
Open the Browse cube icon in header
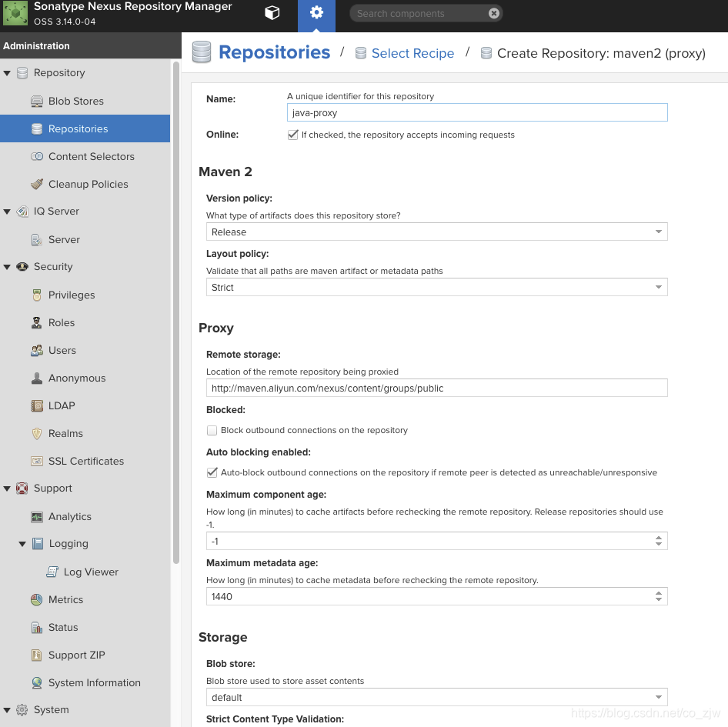(272, 13)
